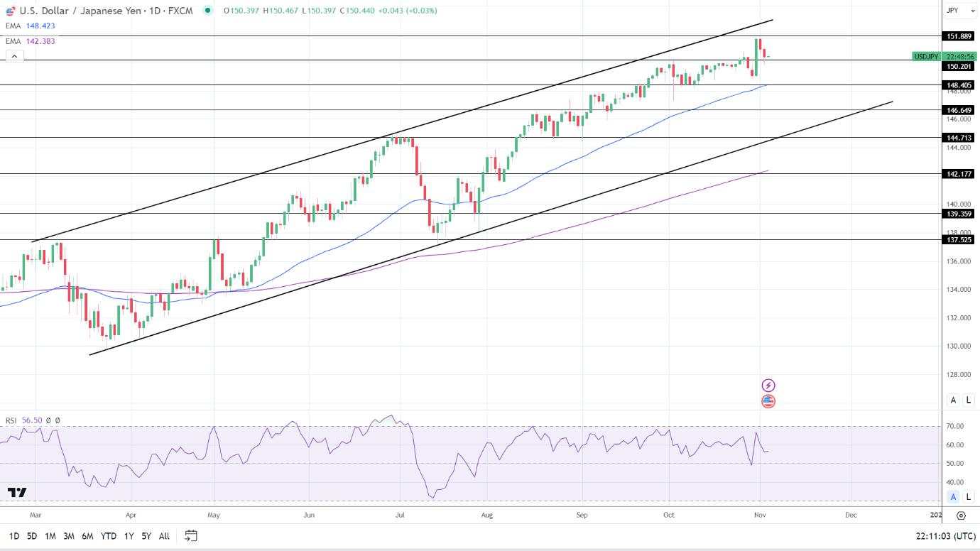Image resolution: width=980 pixels, height=551 pixels.
Task: Click the 144.713 price level label
Action: [x=959, y=138]
